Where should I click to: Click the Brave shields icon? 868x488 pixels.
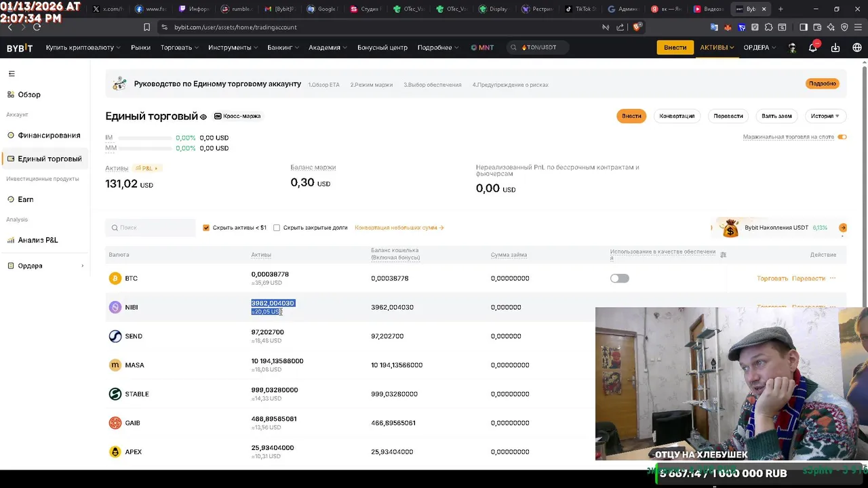point(637,27)
